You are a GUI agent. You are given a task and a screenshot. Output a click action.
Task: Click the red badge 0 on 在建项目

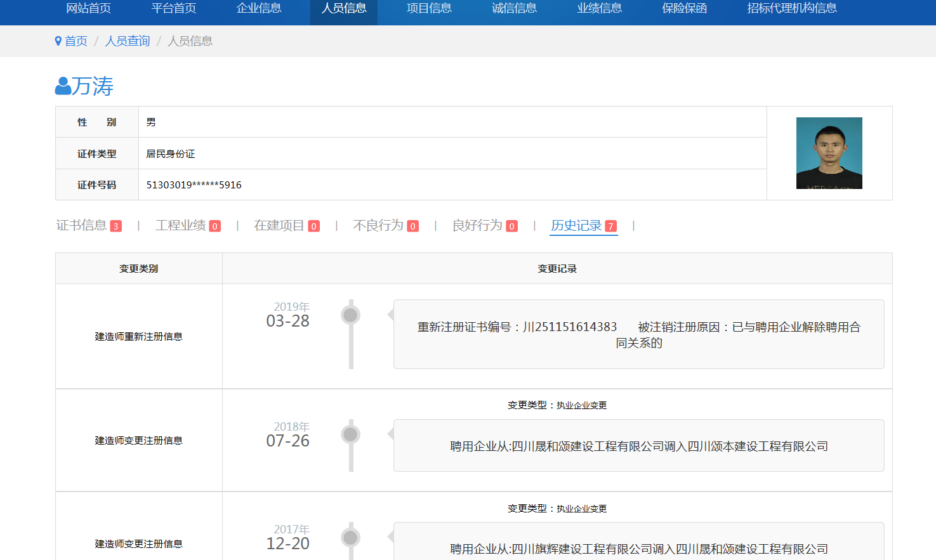313,226
